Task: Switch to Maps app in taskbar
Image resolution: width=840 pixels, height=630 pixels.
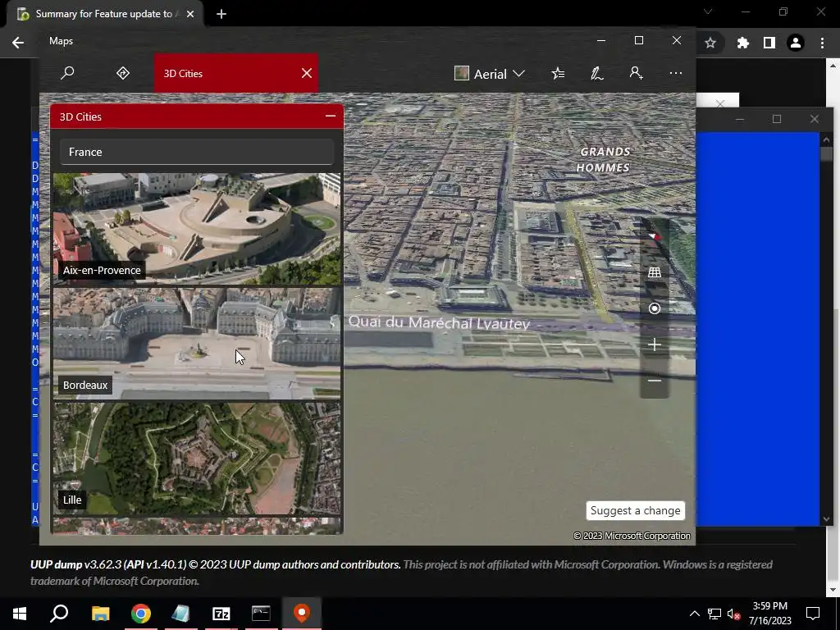Action: pos(302,614)
